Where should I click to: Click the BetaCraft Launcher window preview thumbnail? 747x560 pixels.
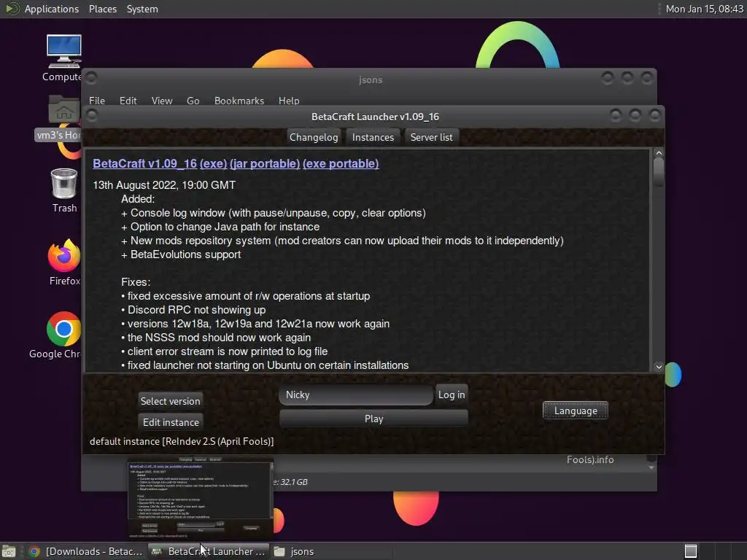point(200,498)
